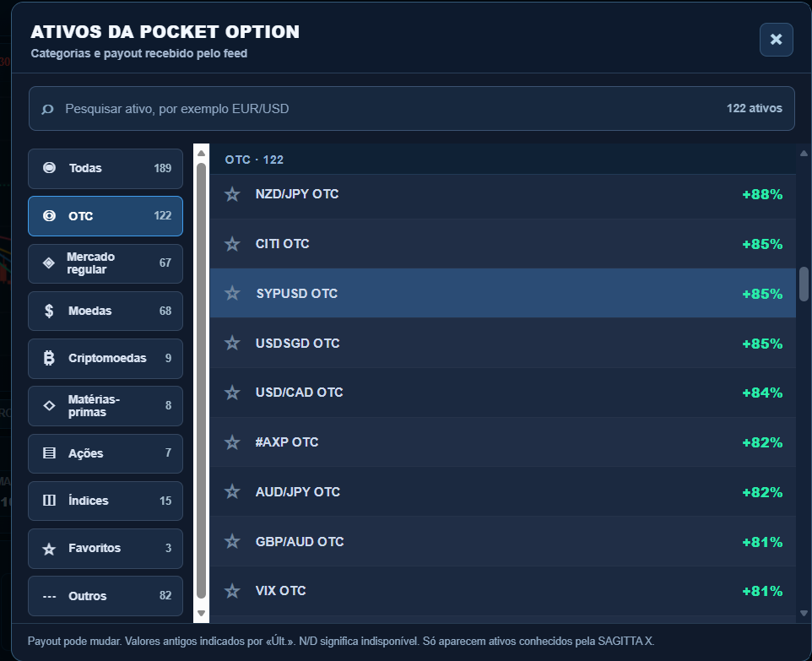Favorite VIX OTC using its star

[232, 591]
